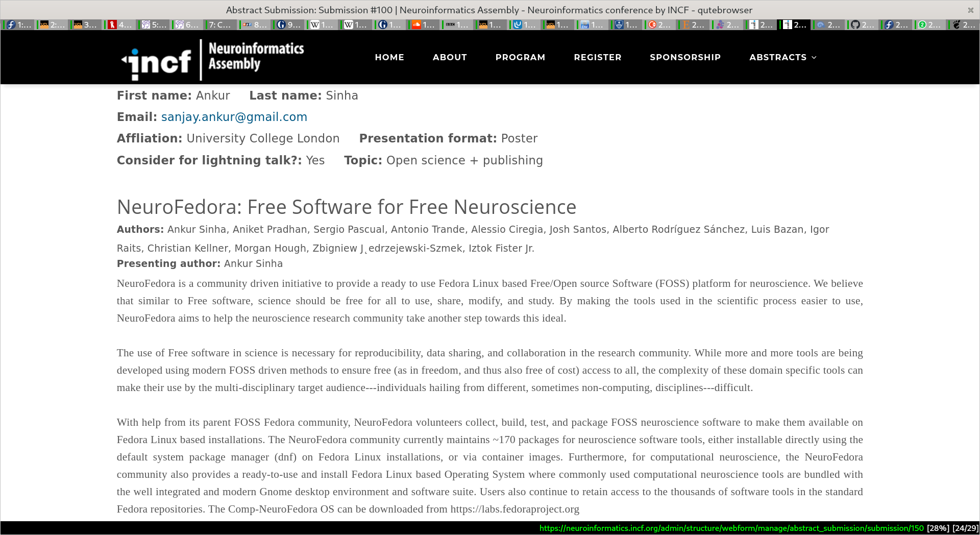The width and height of the screenshot is (980, 535).
Task: Switch to tab 23 with INCF favicon
Action: pyautogui.click(x=761, y=25)
